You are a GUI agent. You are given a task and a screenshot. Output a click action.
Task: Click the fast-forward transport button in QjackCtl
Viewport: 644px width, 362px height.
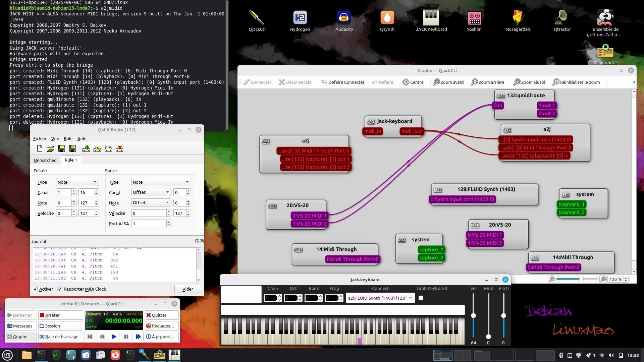(138, 337)
